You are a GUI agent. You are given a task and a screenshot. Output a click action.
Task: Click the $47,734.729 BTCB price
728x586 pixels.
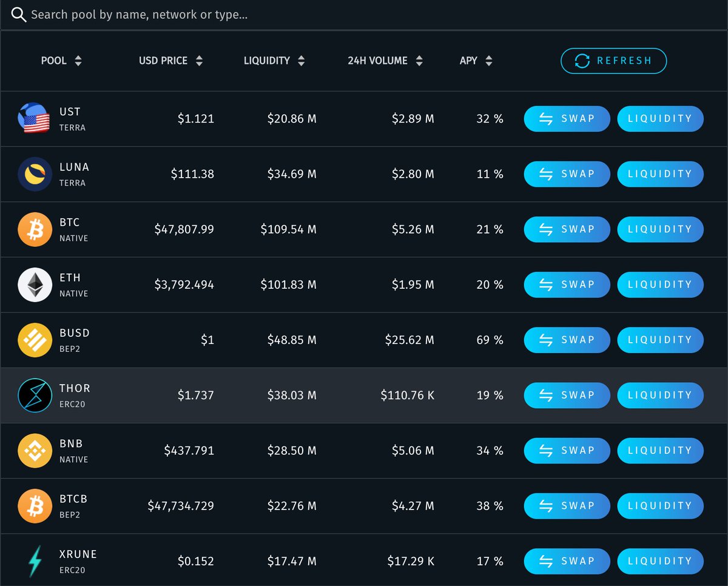point(181,506)
